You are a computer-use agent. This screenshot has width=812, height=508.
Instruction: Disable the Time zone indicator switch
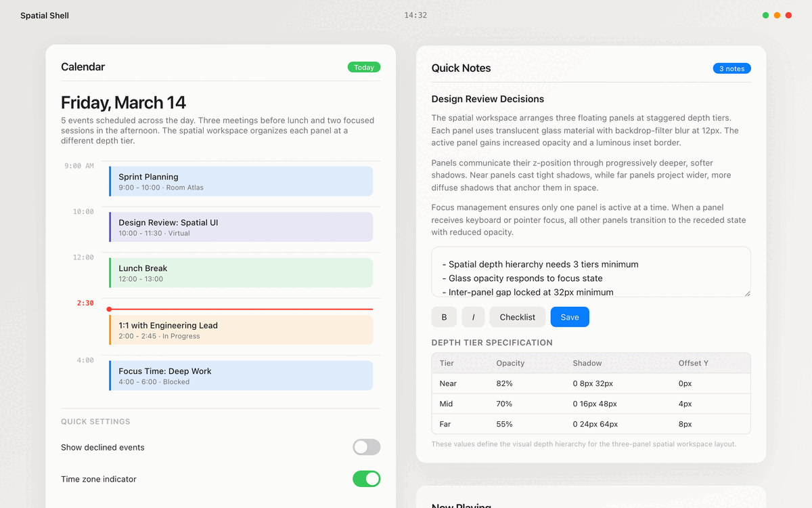tap(366, 479)
